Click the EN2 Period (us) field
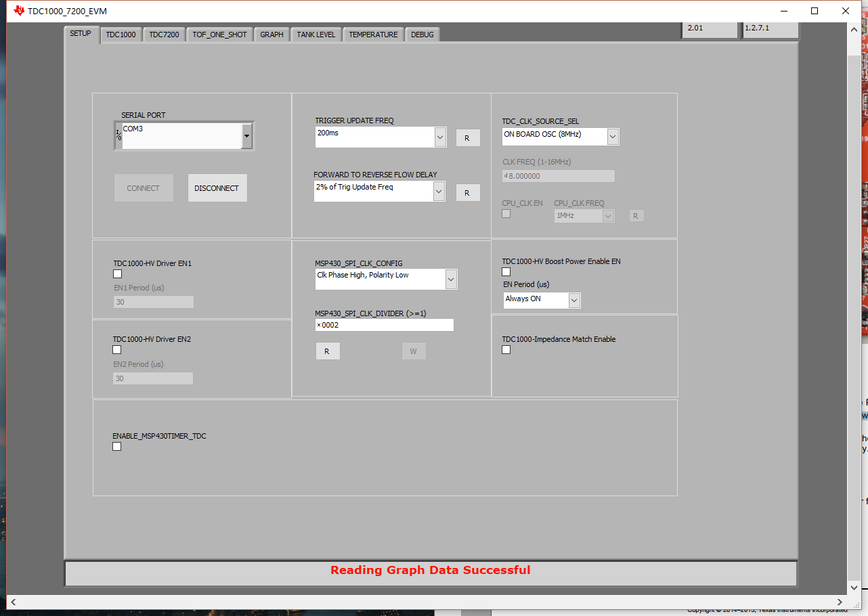Image resolution: width=868 pixels, height=616 pixels. point(153,378)
